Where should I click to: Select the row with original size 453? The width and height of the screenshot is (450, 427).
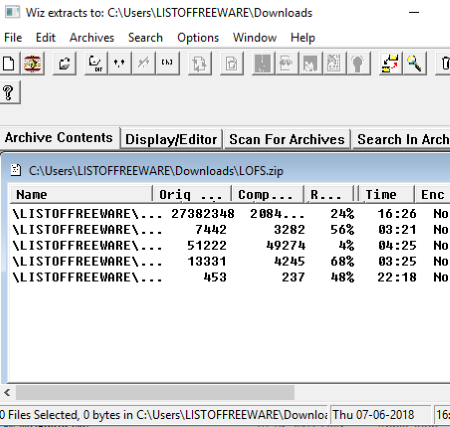(x=230, y=277)
